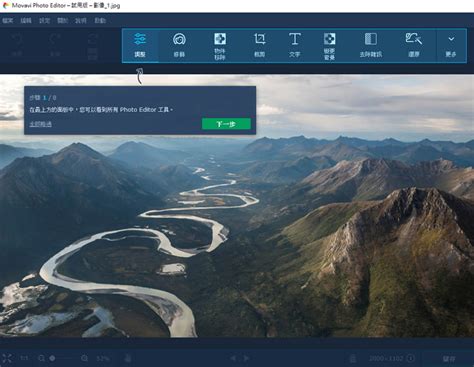Click the zoom out magnifier icon
The width and height of the screenshot is (474, 367).
(41, 358)
